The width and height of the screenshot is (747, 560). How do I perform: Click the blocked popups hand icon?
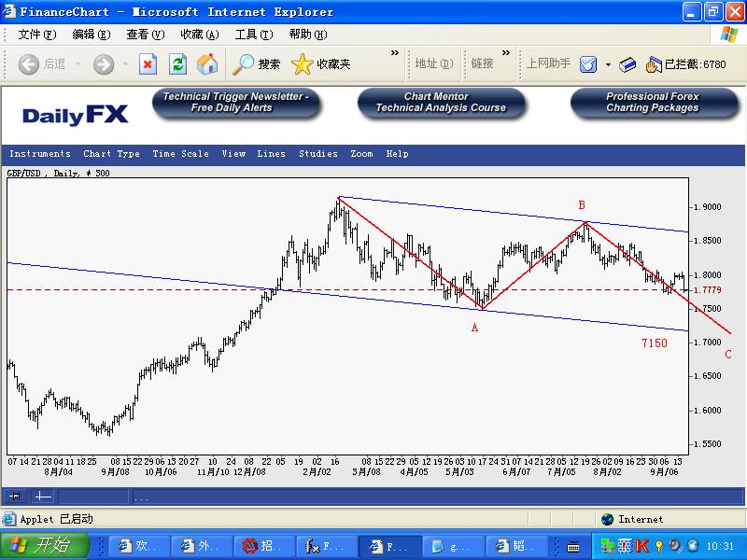[x=654, y=64]
